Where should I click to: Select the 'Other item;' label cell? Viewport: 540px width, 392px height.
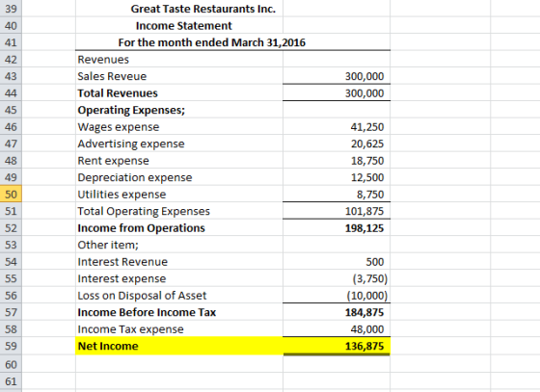pos(179,245)
